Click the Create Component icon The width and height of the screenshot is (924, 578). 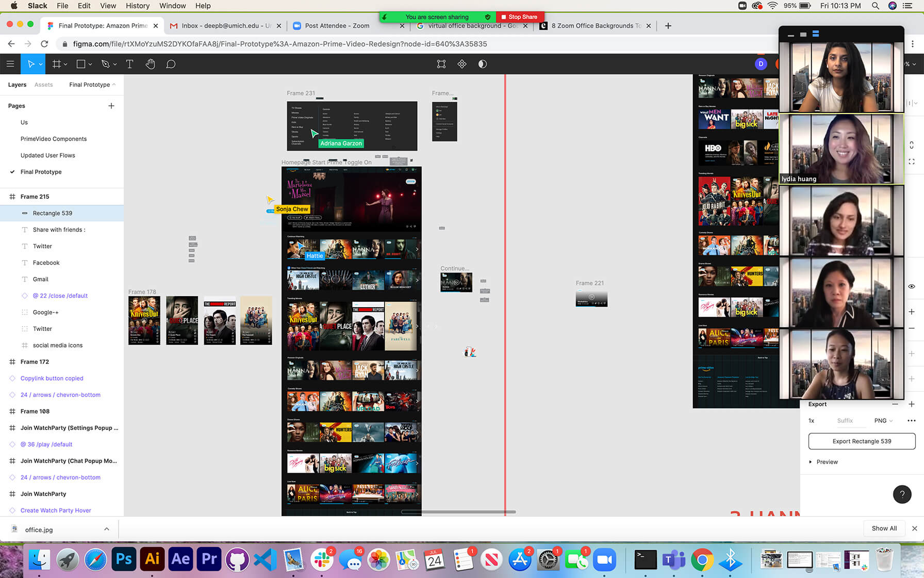coord(462,64)
